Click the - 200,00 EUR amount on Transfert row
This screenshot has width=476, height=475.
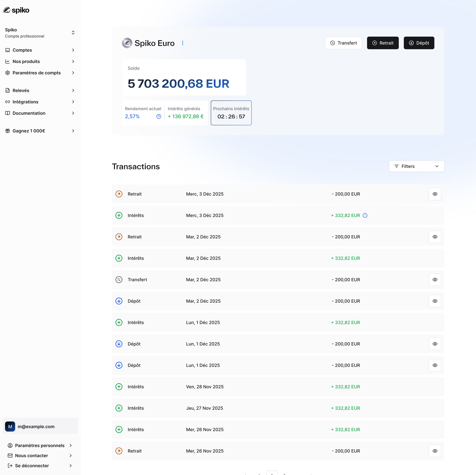[346, 280]
